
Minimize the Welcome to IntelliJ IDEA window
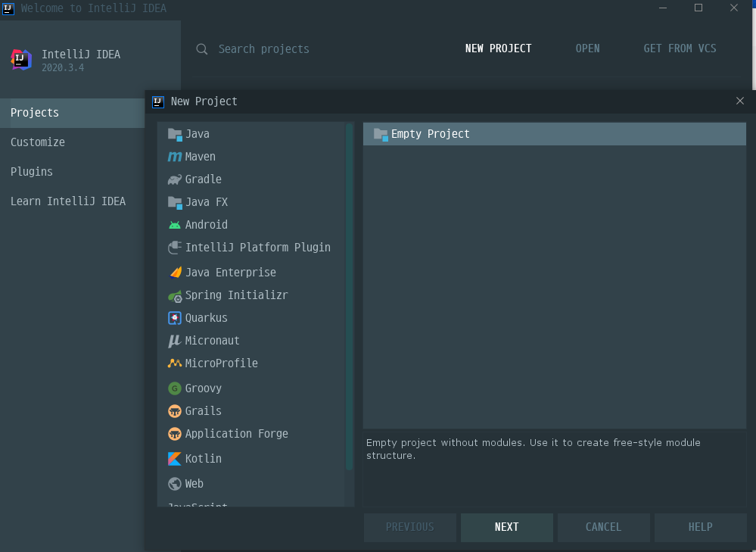[x=663, y=8]
